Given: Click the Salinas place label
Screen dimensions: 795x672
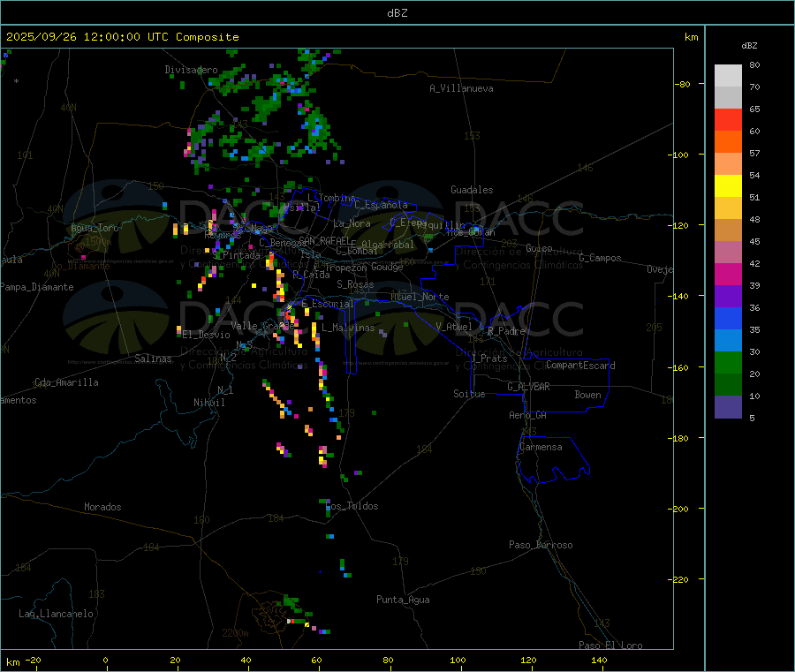Looking at the screenshot, I should [153, 359].
